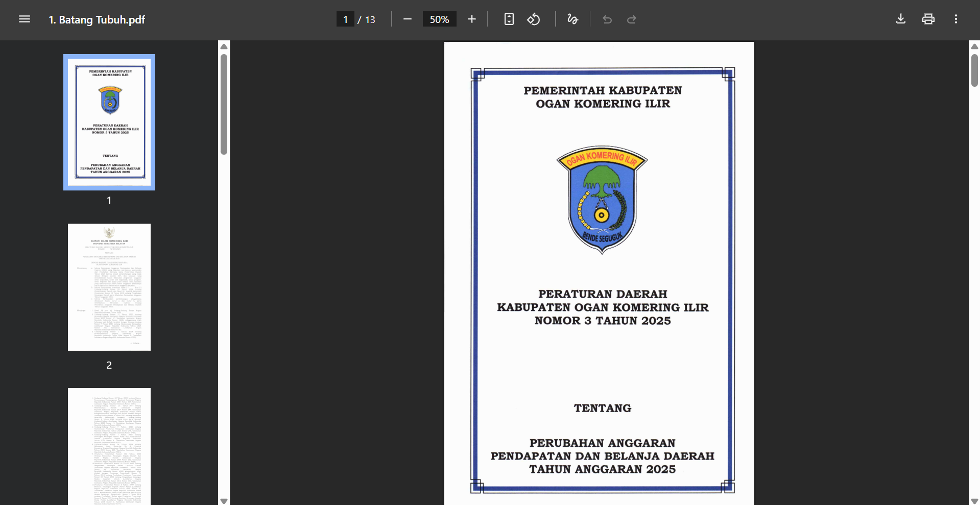
Task: Zoom in with the plus icon
Action: (471, 19)
